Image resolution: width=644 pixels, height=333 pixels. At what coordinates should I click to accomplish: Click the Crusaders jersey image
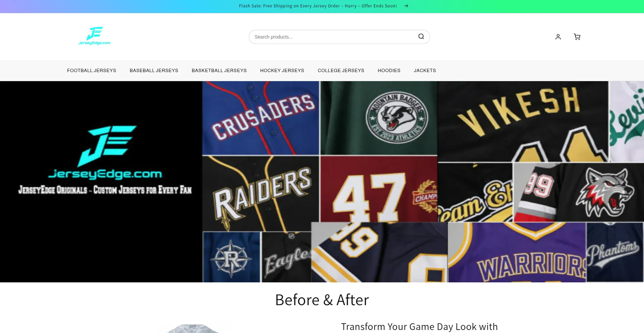coord(261,118)
